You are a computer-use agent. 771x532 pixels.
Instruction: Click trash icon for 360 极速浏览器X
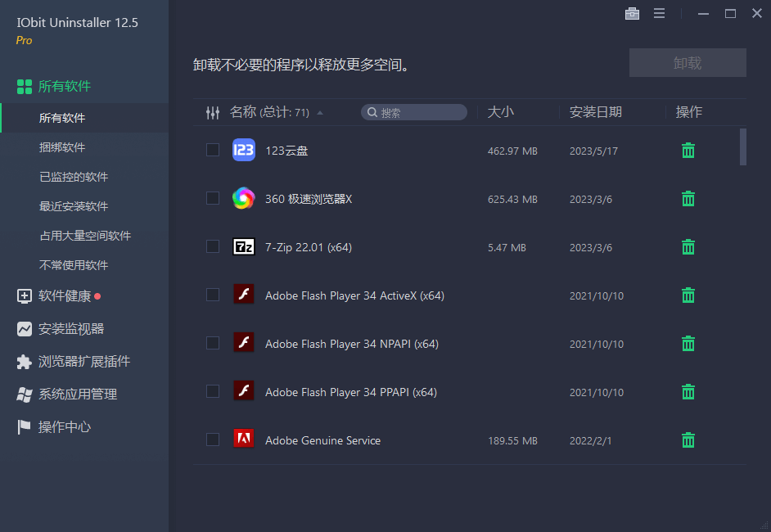[x=688, y=199]
